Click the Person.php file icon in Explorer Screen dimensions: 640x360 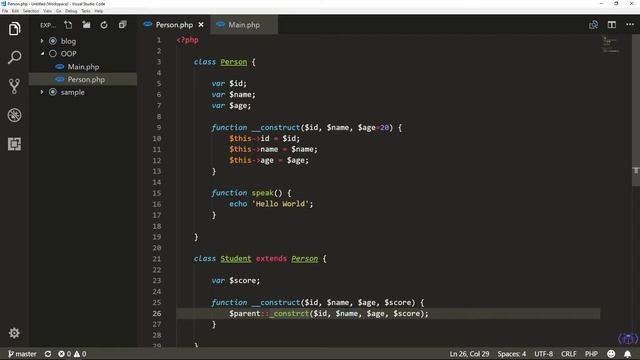pyautogui.click(x=60, y=79)
